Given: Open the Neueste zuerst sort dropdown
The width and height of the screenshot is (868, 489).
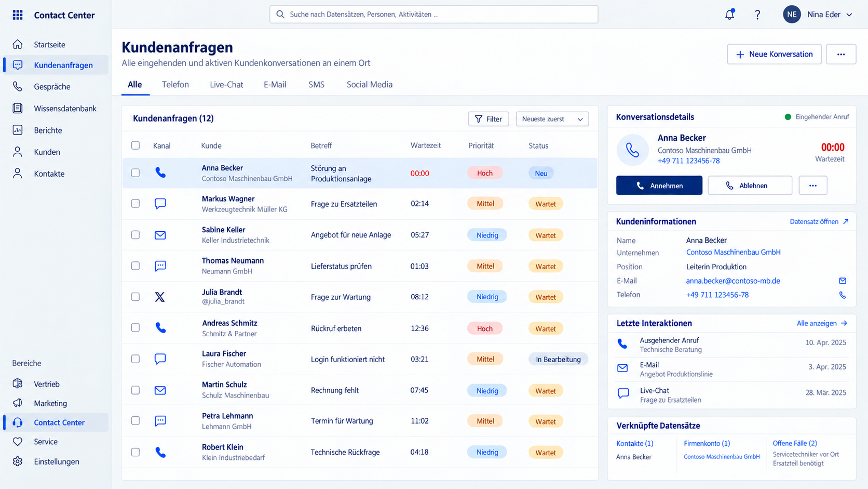Looking at the screenshot, I should click(x=552, y=119).
